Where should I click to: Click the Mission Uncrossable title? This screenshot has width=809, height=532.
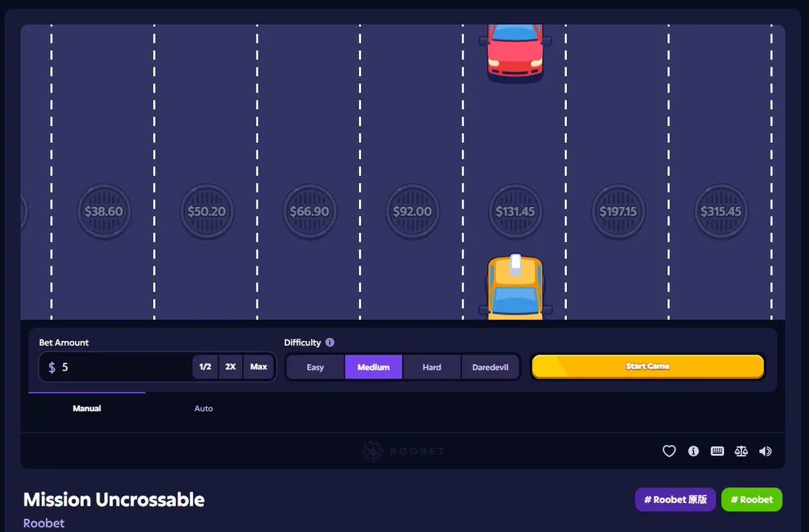pos(114,500)
